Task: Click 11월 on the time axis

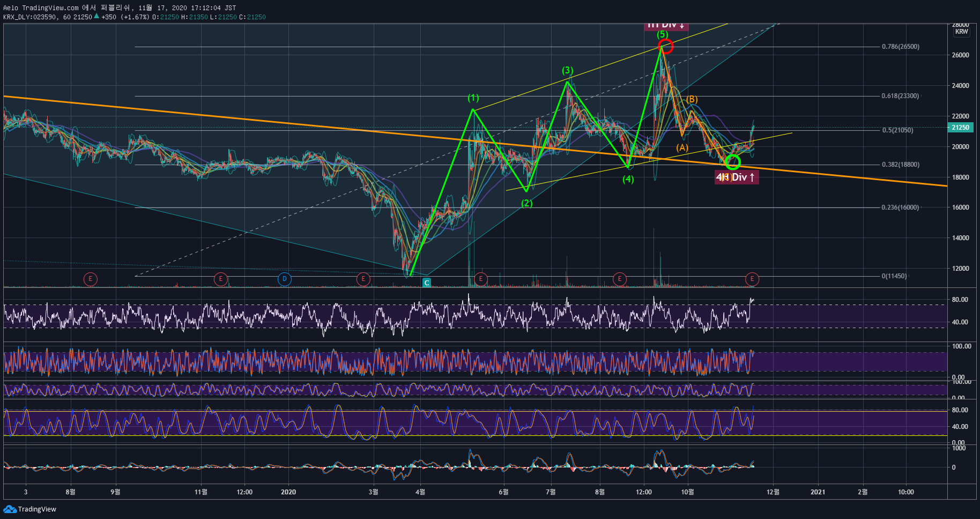Action: pos(201,492)
